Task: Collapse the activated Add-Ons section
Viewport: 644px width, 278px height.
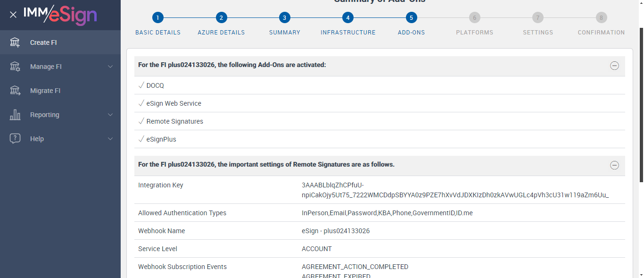Action: [614, 66]
